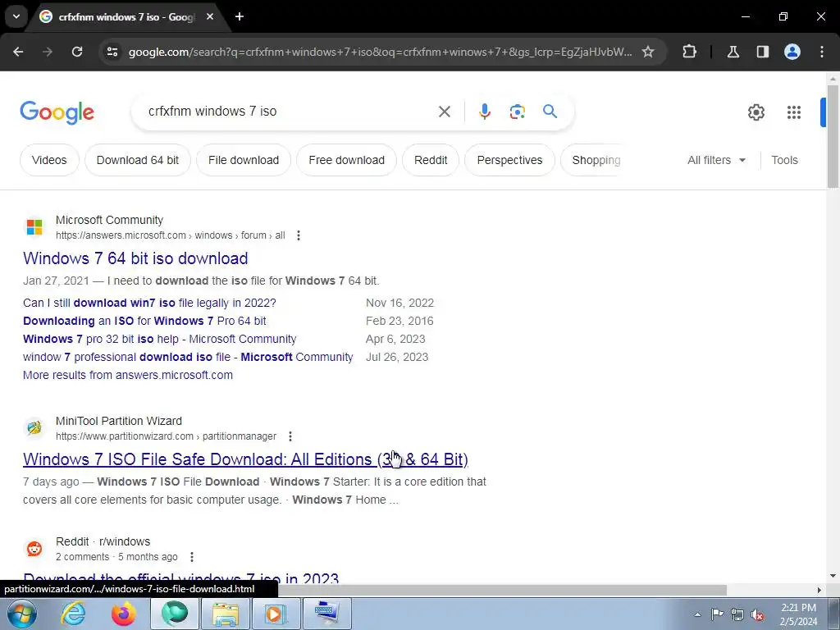840x630 pixels.
Task: Click the vertical page scrollbar thumb
Action: tap(833, 136)
